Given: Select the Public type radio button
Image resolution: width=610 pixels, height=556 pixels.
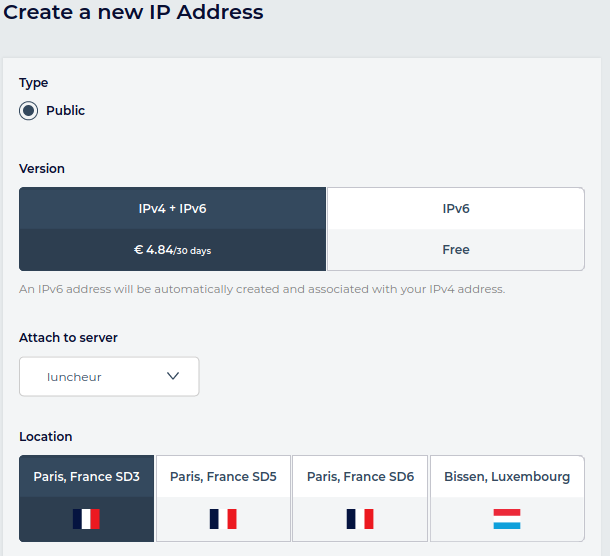Looking at the screenshot, I should (x=29, y=111).
